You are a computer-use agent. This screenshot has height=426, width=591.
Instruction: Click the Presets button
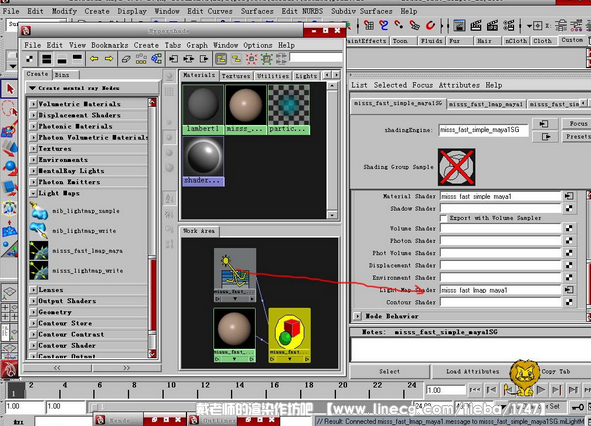(x=578, y=136)
